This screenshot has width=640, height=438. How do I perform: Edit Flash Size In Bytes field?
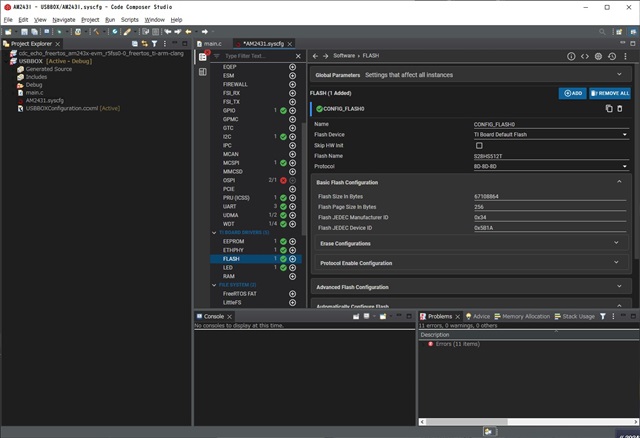[550, 196]
